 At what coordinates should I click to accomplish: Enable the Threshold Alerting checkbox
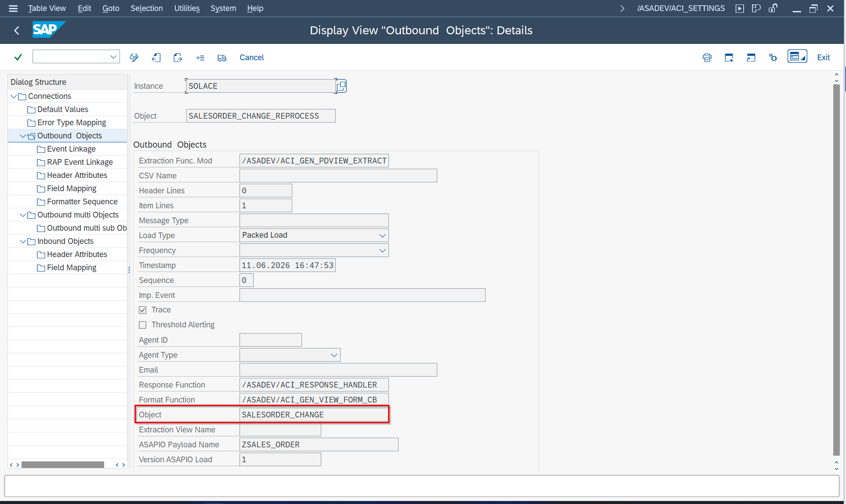coord(142,325)
